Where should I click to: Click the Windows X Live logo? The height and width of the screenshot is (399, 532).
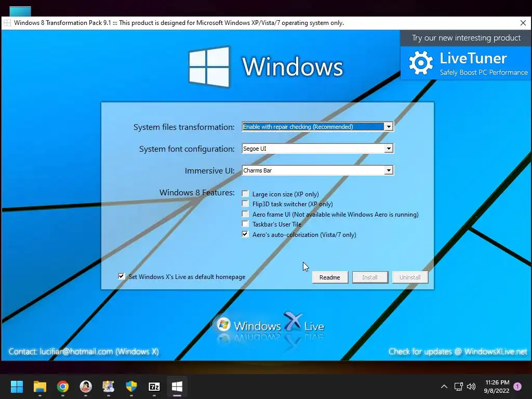[270, 324]
